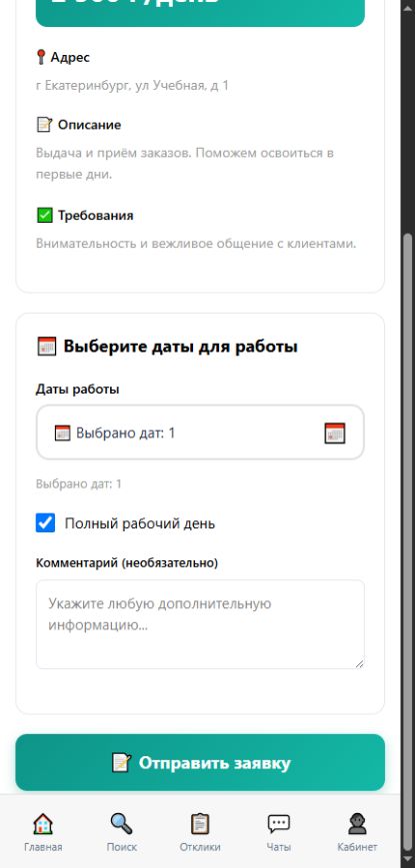
Task: Click the calendar icon at right of date field
Action: [x=335, y=433]
